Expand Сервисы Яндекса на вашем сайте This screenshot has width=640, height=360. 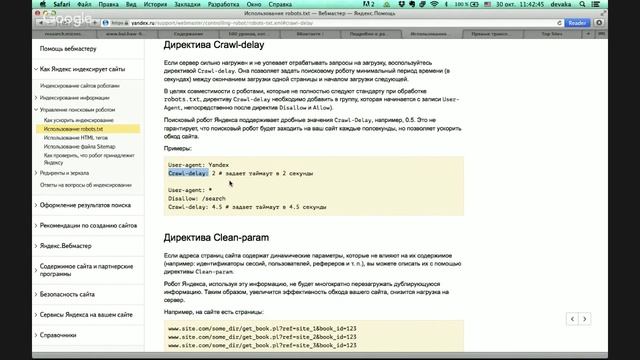point(36,315)
